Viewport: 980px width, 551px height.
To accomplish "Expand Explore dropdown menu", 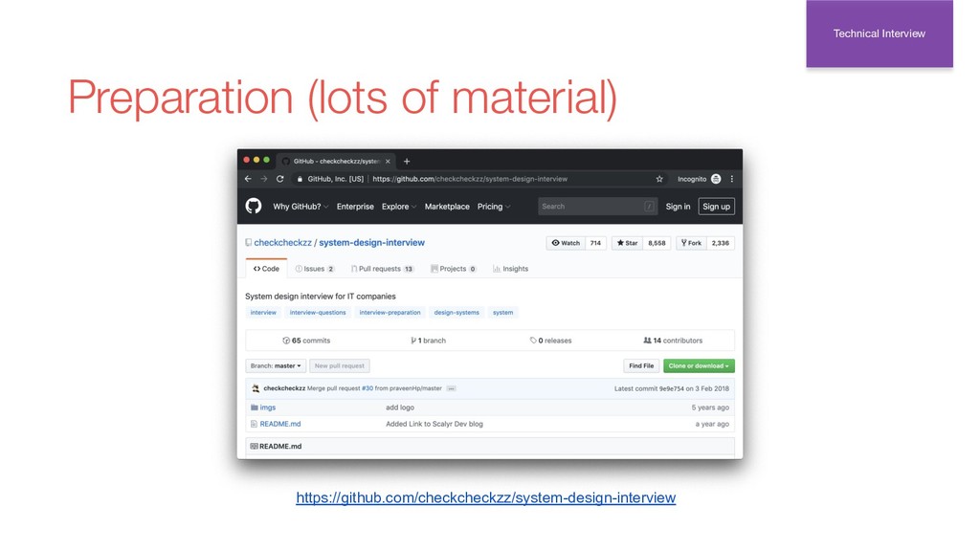I will pyautogui.click(x=399, y=207).
